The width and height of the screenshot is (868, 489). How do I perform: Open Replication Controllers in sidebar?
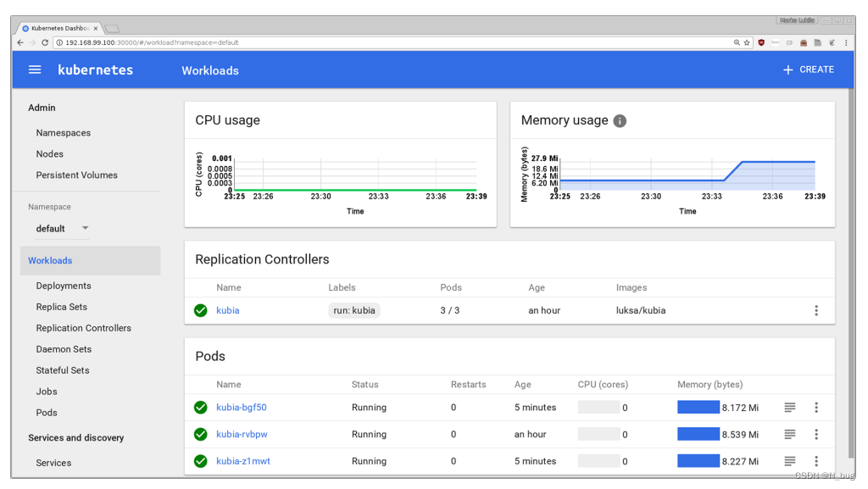point(84,328)
